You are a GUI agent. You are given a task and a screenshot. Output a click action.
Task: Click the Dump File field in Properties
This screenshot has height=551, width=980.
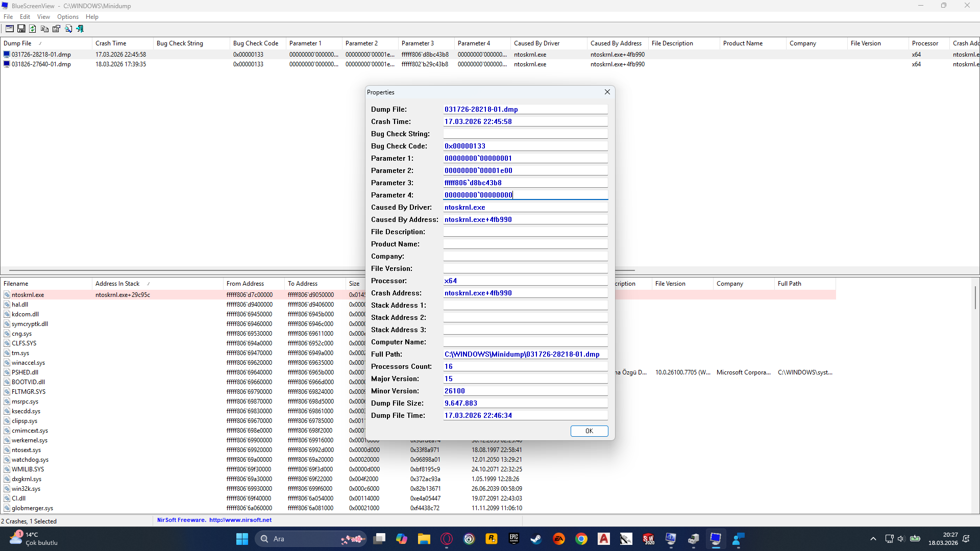click(525, 109)
